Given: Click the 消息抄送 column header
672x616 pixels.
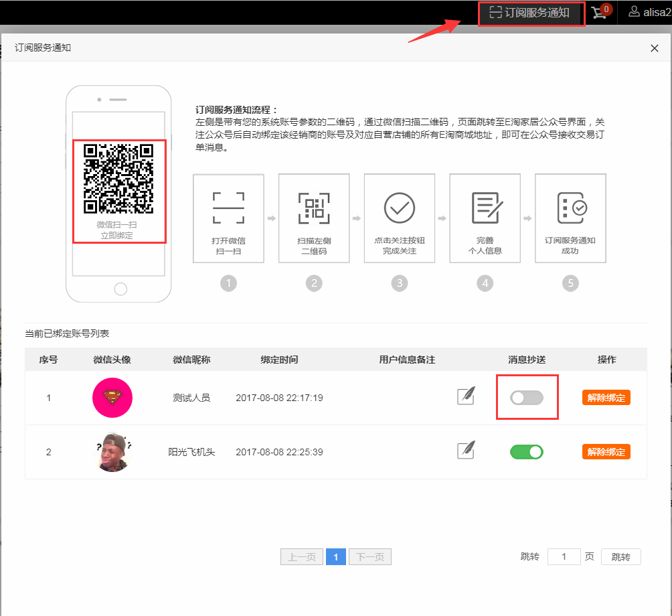Looking at the screenshot, I should (527, 360).
